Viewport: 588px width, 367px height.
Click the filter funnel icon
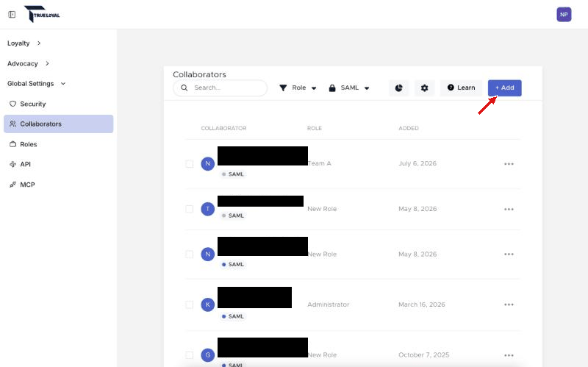coord(283,88)
